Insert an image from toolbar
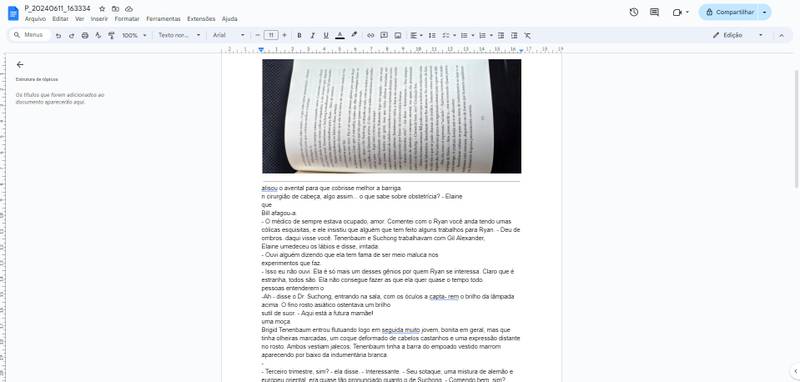Screen dimensions: 800x382 398,35
